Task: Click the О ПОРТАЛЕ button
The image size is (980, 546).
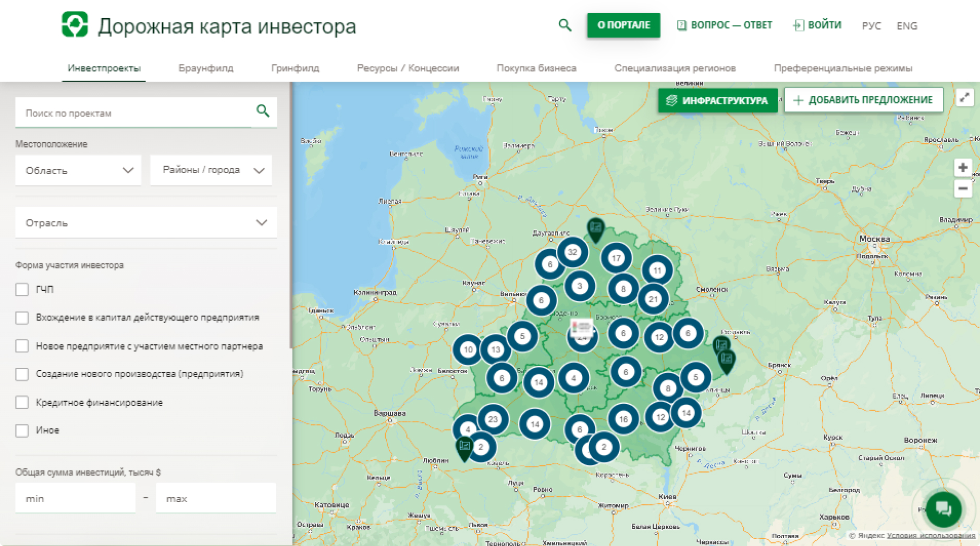Action: 623,25
